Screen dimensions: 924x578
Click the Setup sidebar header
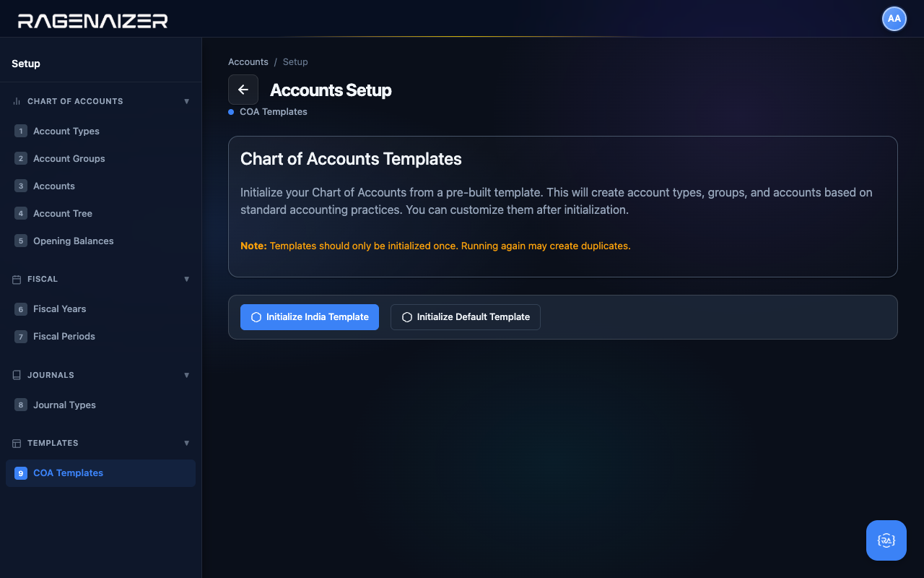[x=26, y=64]
